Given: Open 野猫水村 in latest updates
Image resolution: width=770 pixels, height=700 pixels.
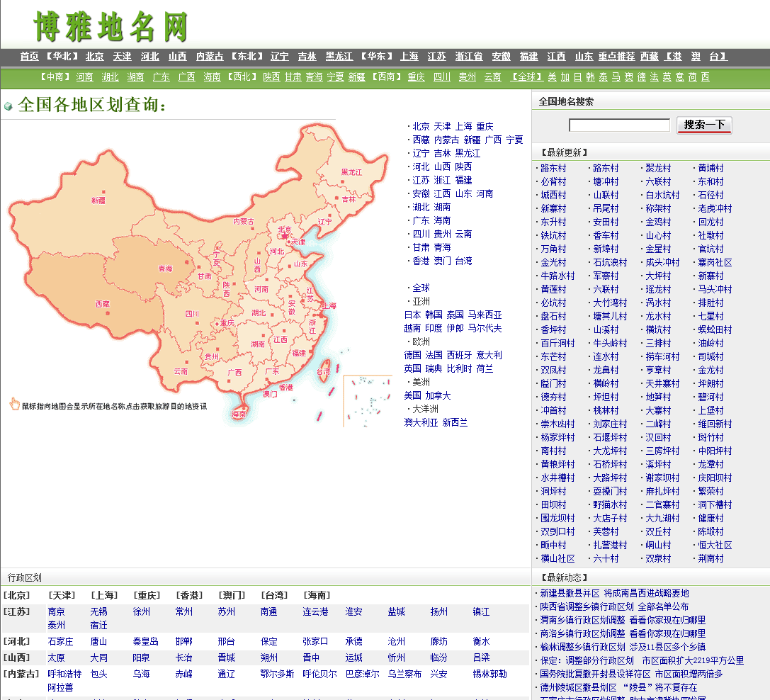Looking at the screenshot, I should point(610,504).
